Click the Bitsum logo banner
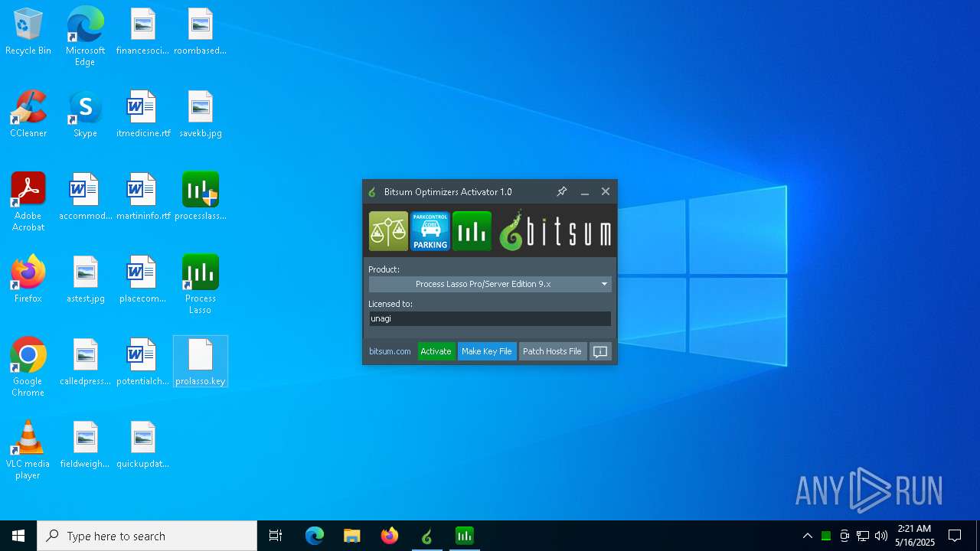This screenshot has height=551, width=980. [x=555, y=231]
